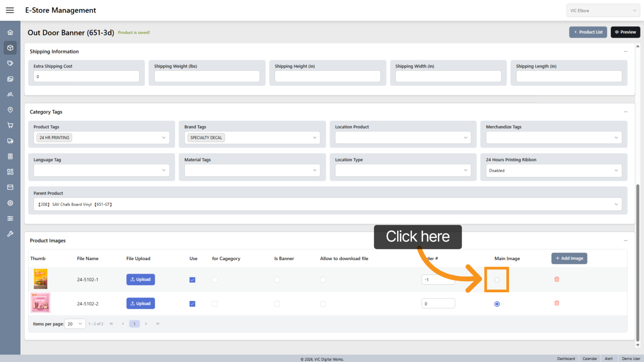The width and height of the screenshot is (644, 362).
Task: Open the wrench tools sidebar icon
Action: 10,234
